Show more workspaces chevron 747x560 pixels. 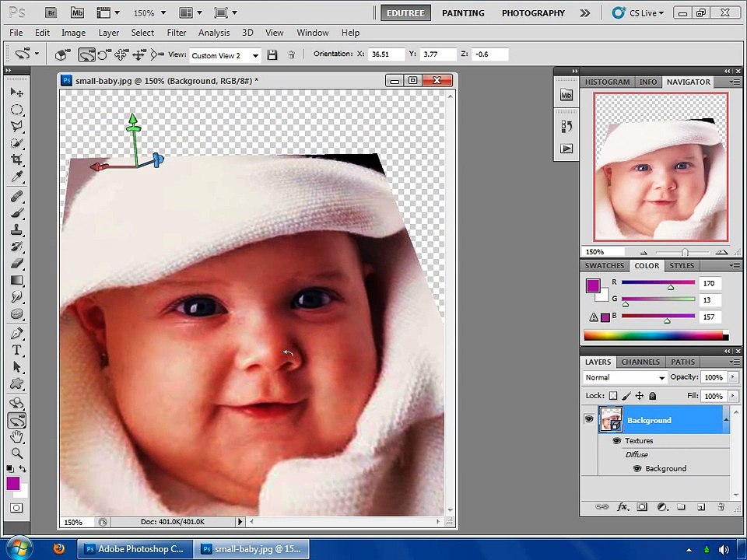point(584,13)
